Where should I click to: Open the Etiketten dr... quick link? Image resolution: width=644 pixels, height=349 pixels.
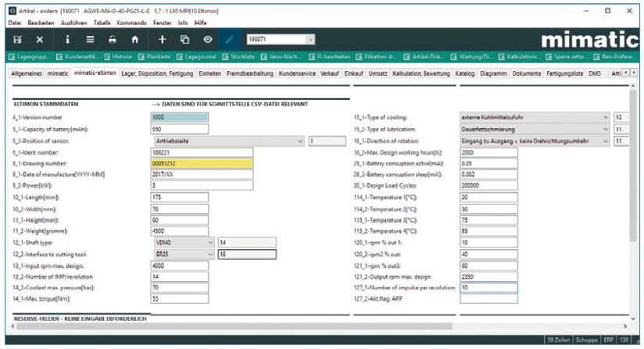[x=377, y=56]
